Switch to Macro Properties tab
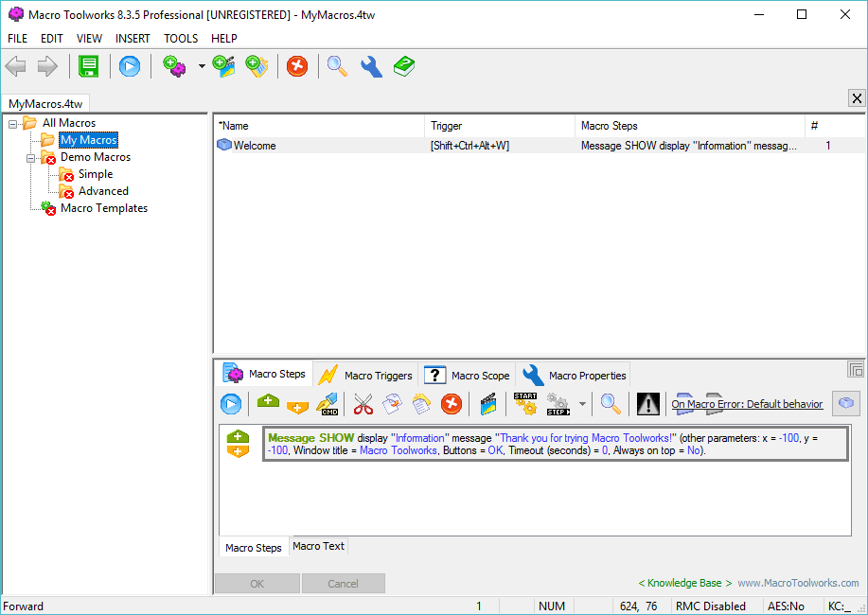 click(x=574, y=375)
